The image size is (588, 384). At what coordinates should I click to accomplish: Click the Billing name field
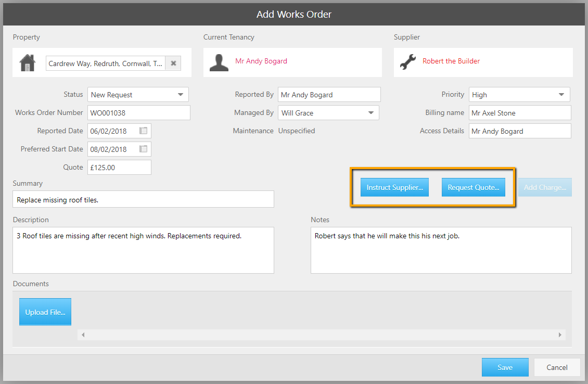click(x=520, y=113)
